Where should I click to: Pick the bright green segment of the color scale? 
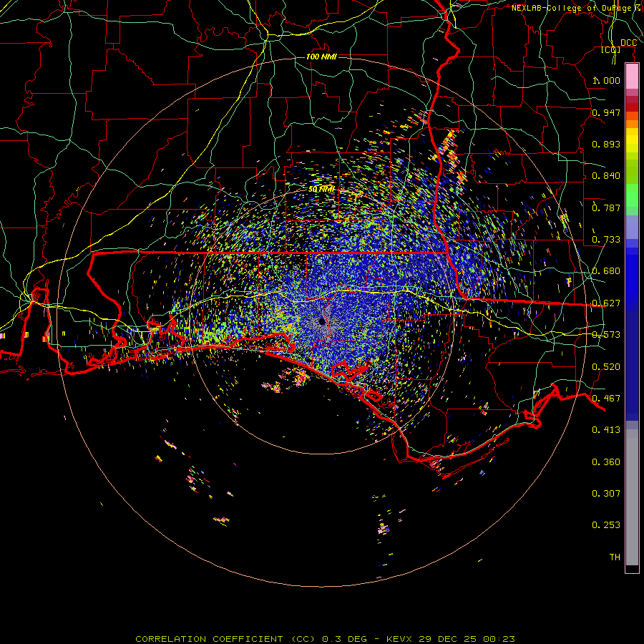632,195
